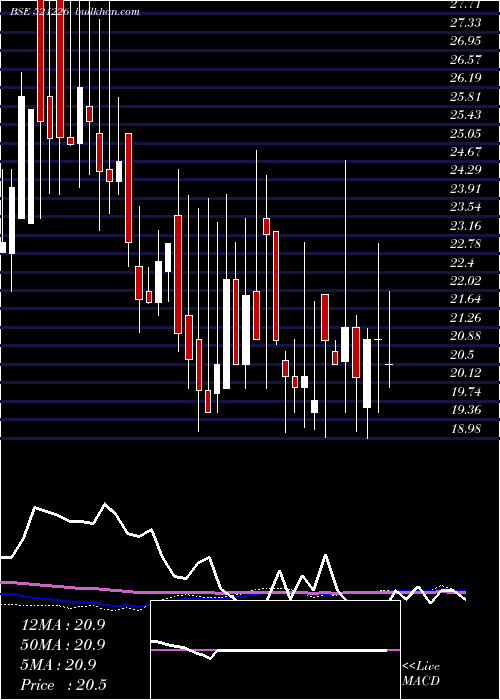Screen dimensions: 500x700
Task: Click the 25.81 price level label
Action: click(465, 97)
